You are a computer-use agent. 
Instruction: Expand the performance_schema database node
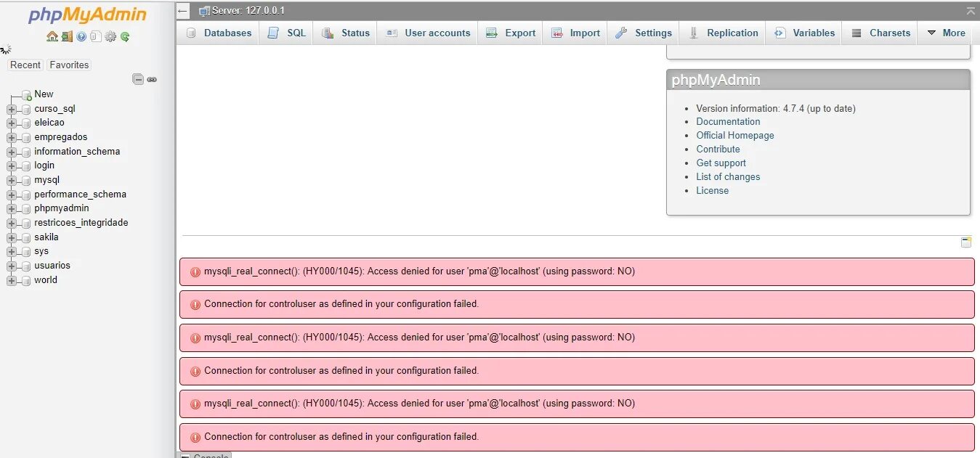click(x=11, y=195)
